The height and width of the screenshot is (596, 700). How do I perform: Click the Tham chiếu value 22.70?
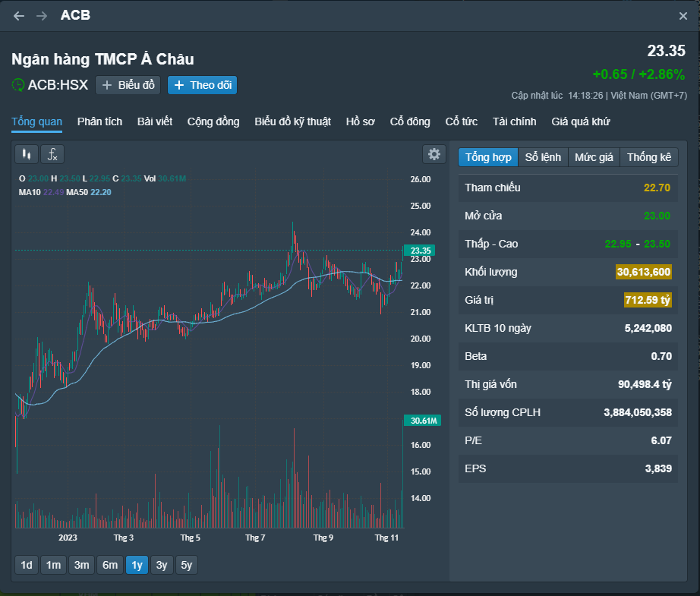(x=657, y=188)
